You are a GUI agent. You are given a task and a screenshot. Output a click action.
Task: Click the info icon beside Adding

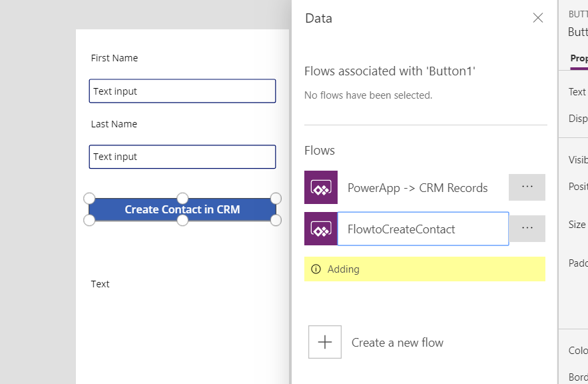(316, 269)
